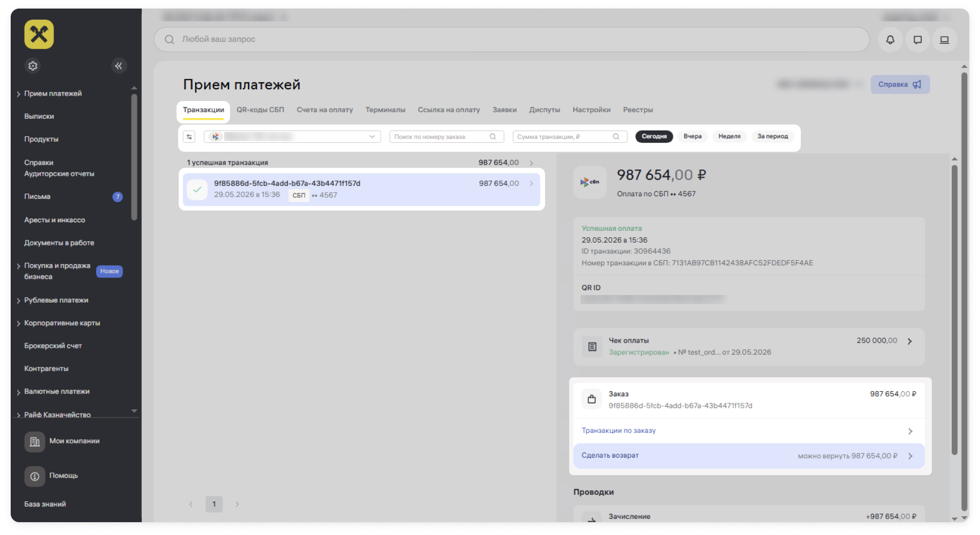Open Помощь info icon
This screenshot has height=535, width=980.
click(35, 476)
